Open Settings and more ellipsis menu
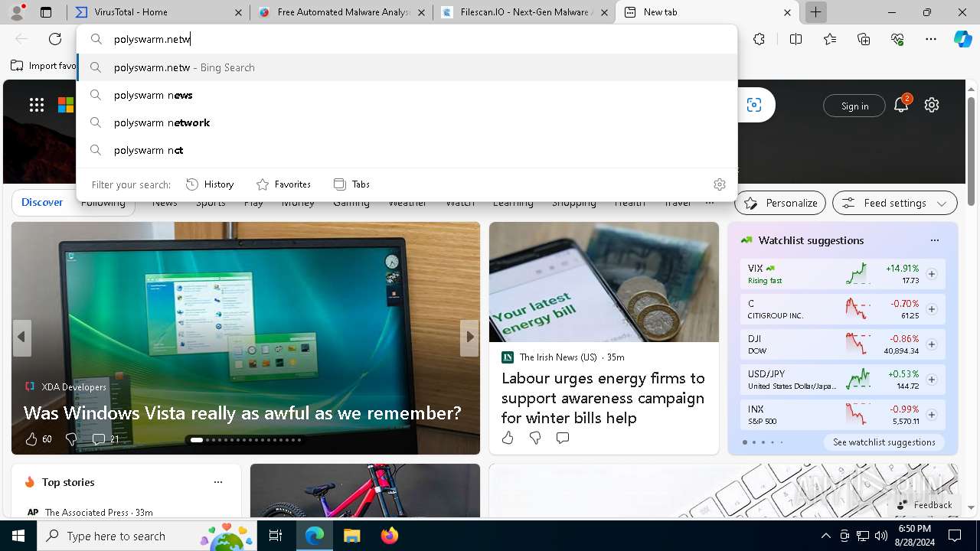980x551 pixels. (x=931, y=39)
